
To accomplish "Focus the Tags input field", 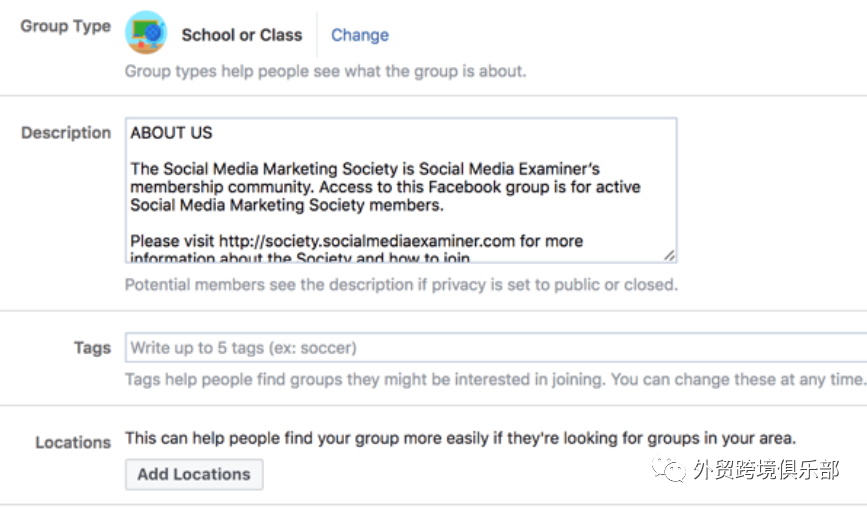I will [x=496, y=347].
